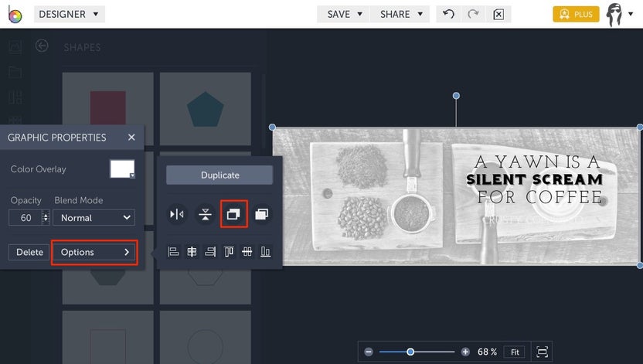
Task: Click the SAVE menu button
Action: [344, 15]
